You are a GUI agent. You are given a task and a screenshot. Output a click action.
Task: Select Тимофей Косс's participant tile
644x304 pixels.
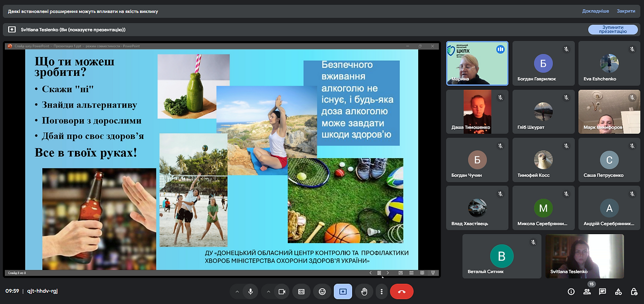pos(543,160)
